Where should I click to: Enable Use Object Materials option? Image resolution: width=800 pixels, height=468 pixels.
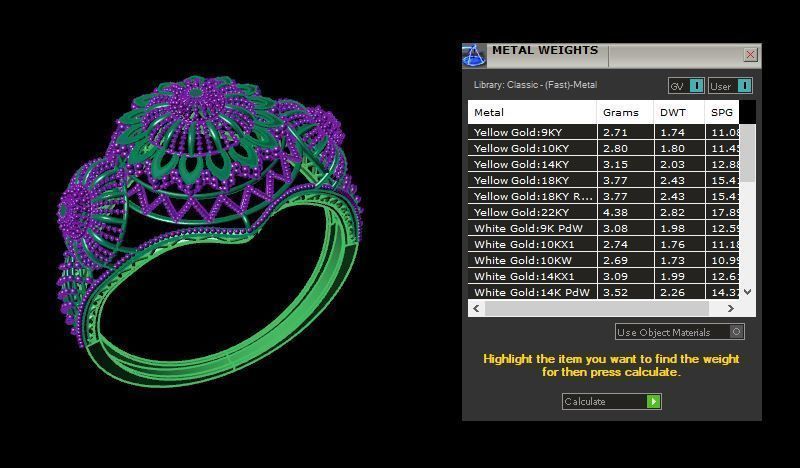[x=680, y=332]
